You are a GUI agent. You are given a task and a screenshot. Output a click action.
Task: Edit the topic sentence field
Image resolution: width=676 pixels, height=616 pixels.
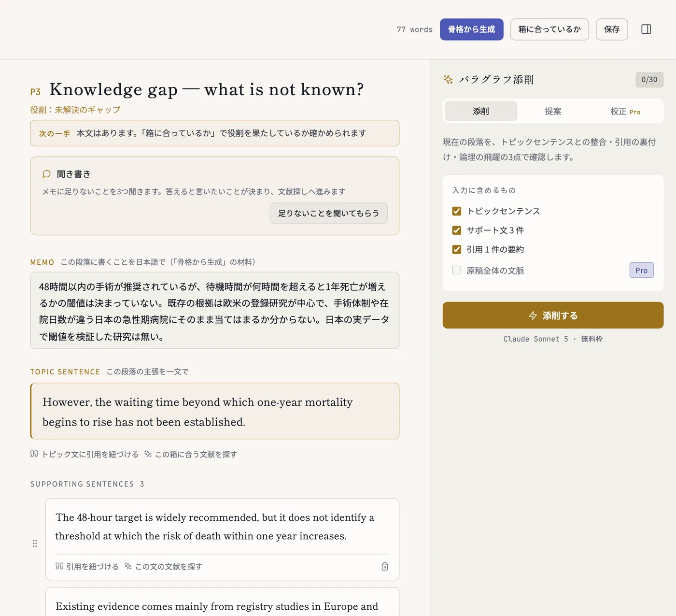coord(215,411)
